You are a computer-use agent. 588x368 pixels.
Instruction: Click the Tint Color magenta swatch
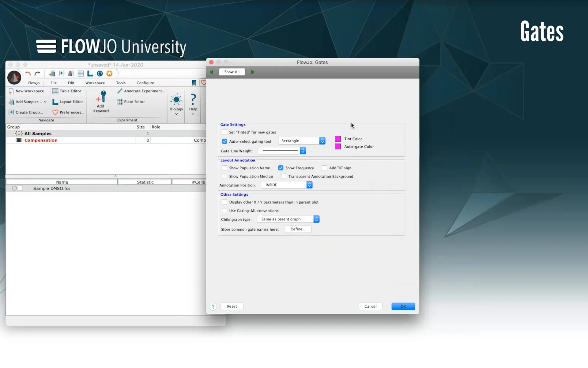point(338,139)
